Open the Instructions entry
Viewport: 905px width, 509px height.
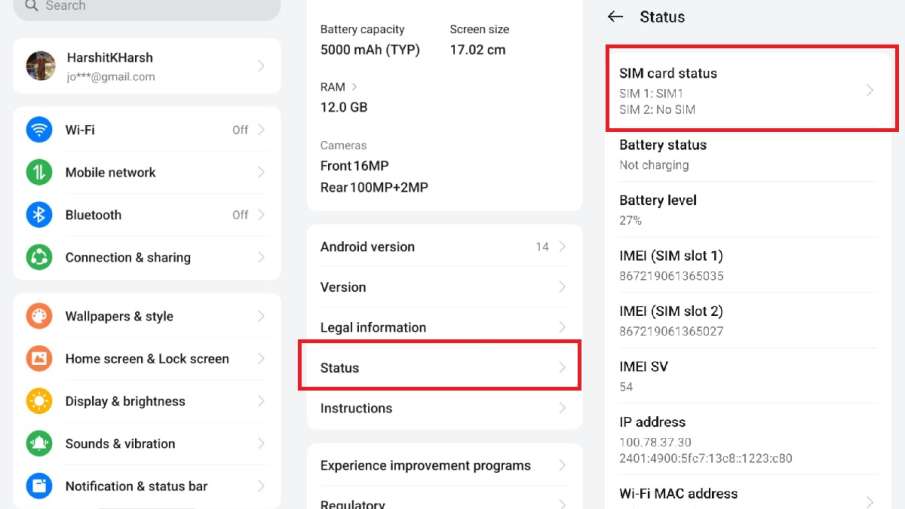pyautogui.click(x=440, y=408)
